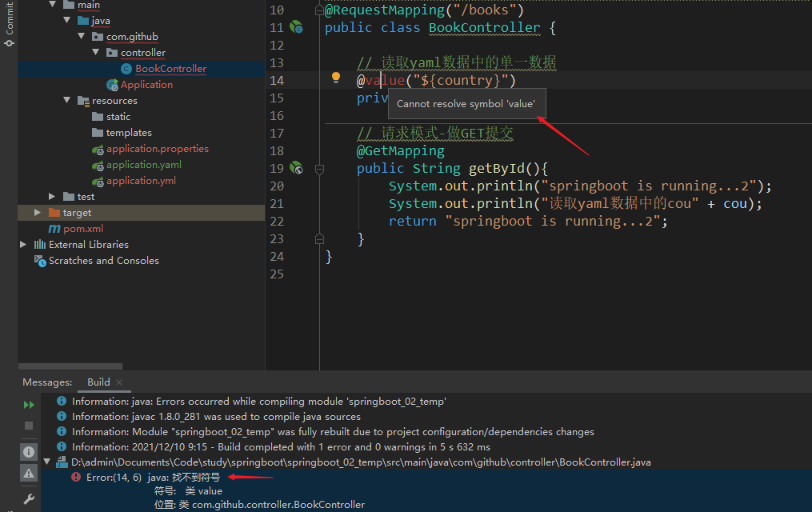Click the '位置: 类 com.github.controller.BookController' line
This screenshot has width=812, height=512.
(x=259, y=504)
